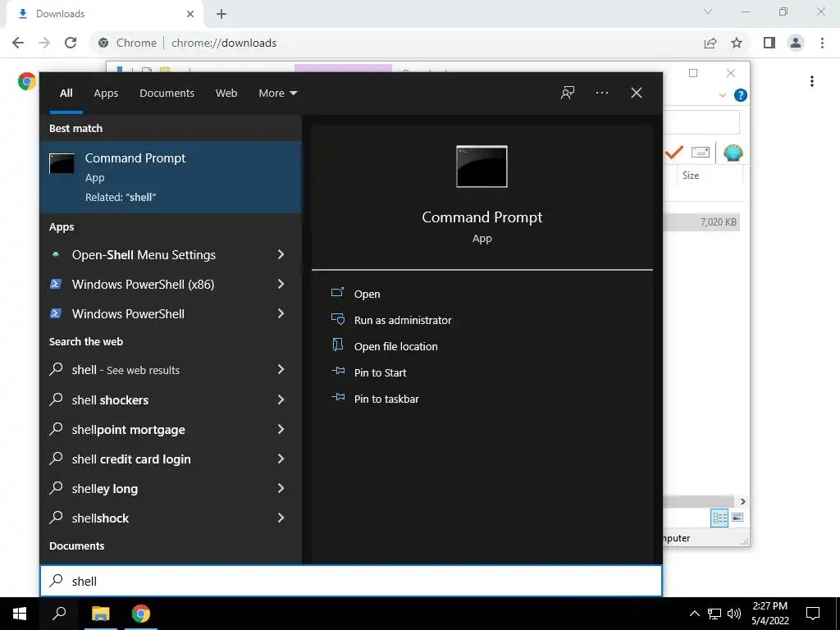Open the More dropdown in search tabs

point(277,94)
